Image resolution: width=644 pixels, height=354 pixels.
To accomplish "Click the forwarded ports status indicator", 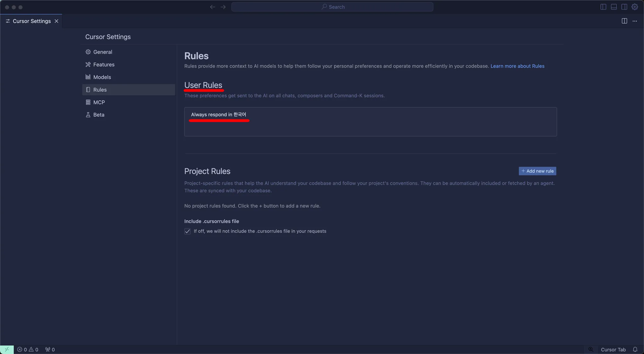I will tap(50, 350).
